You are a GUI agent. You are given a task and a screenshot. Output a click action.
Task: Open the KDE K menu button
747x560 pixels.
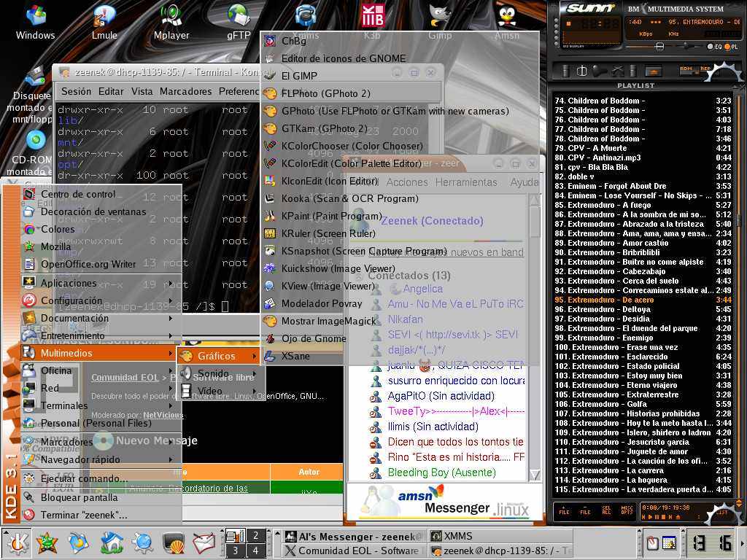coord(16,542)
